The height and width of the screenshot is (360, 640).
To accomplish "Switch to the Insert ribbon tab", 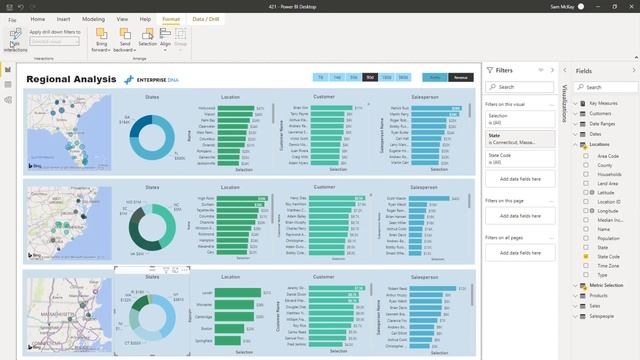I will (63, 19).
